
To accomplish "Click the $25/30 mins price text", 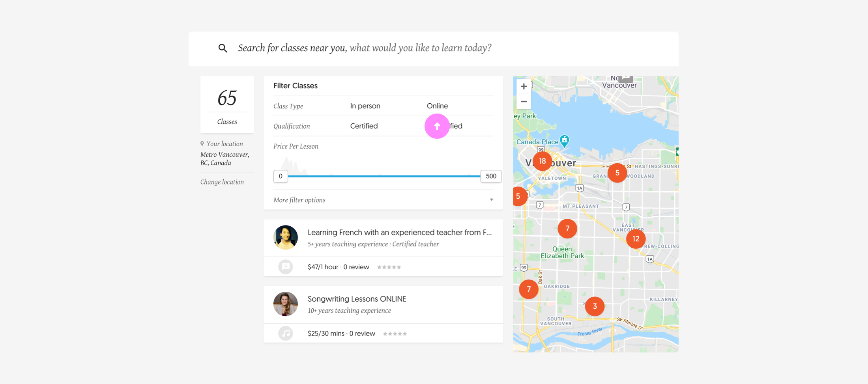I will click(326, 334).
